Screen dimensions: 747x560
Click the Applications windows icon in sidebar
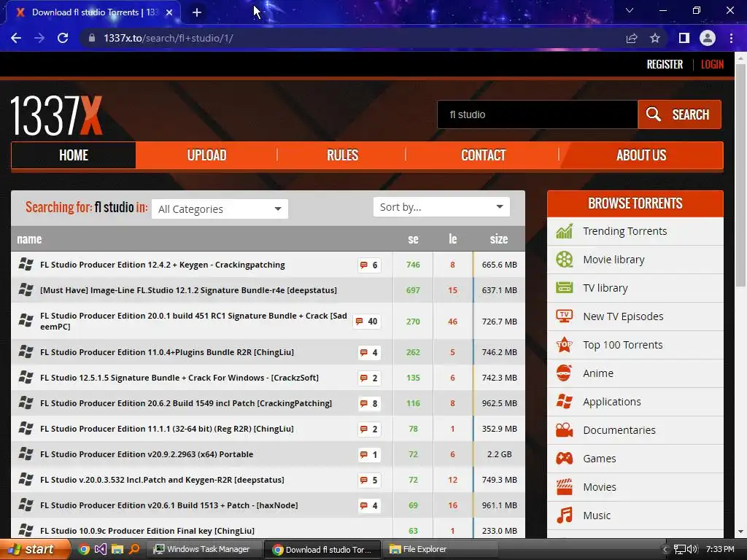[564, 402]
